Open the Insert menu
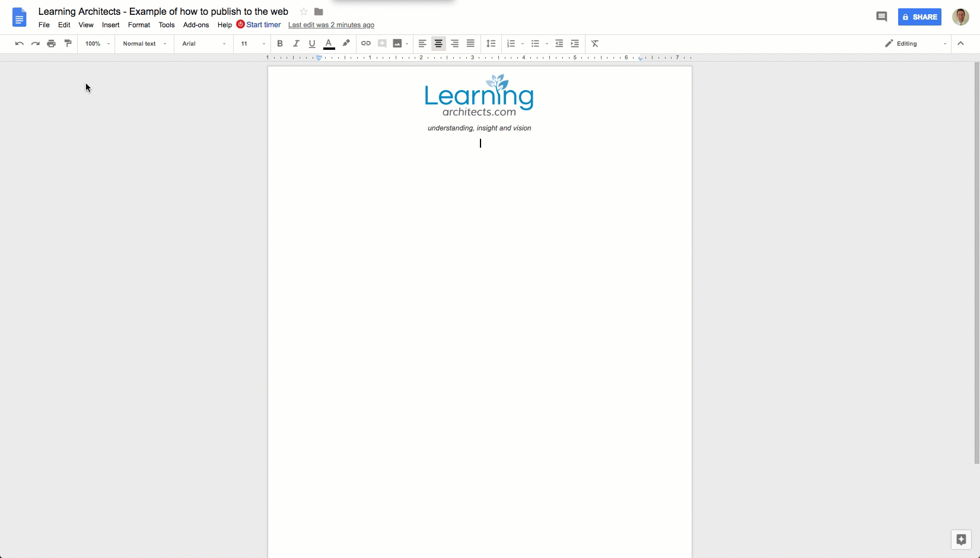Viewport: 980px width, 558px height. (x=110, y=25)
